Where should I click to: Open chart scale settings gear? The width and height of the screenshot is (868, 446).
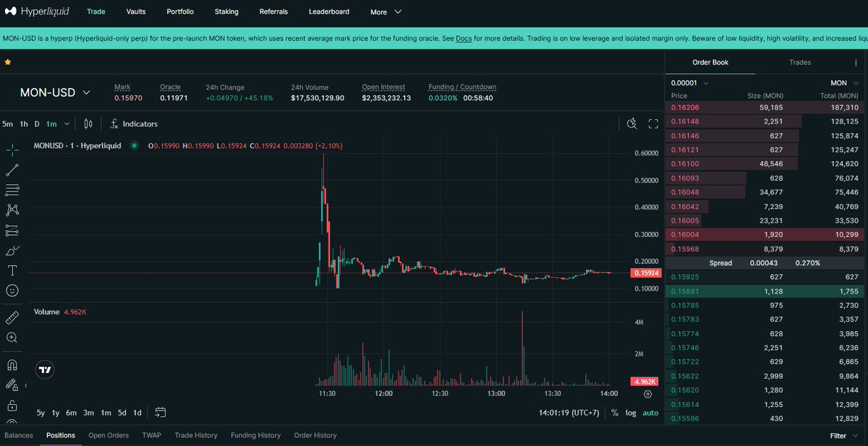pyautogui.click(x=647, y=394)
